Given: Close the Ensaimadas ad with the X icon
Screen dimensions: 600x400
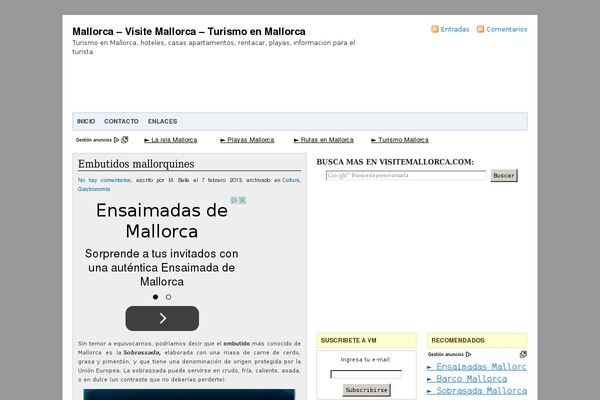Looking at the screenshot, I should pos(242,200).
